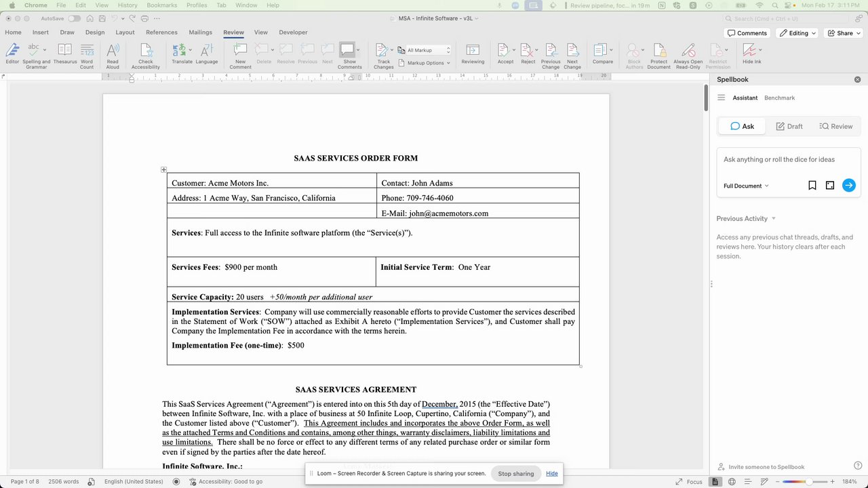Open the Thesaurus
Viewport: 868px width, 488px height.
[65, 55]
